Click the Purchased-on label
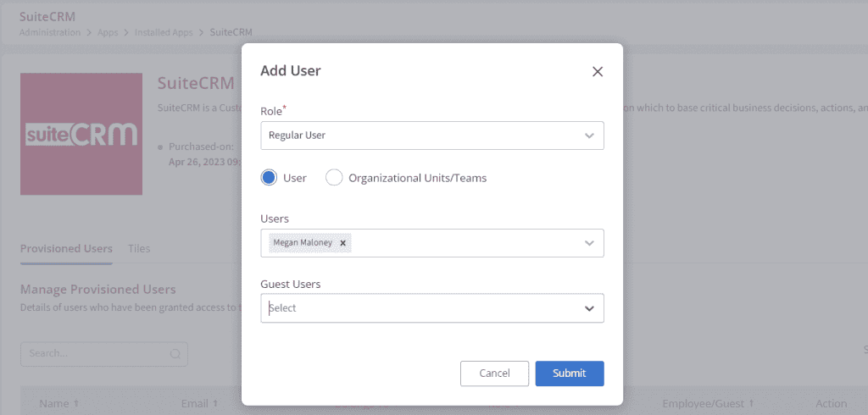This screenshot has height=415, width=868. tap(202, 147)
